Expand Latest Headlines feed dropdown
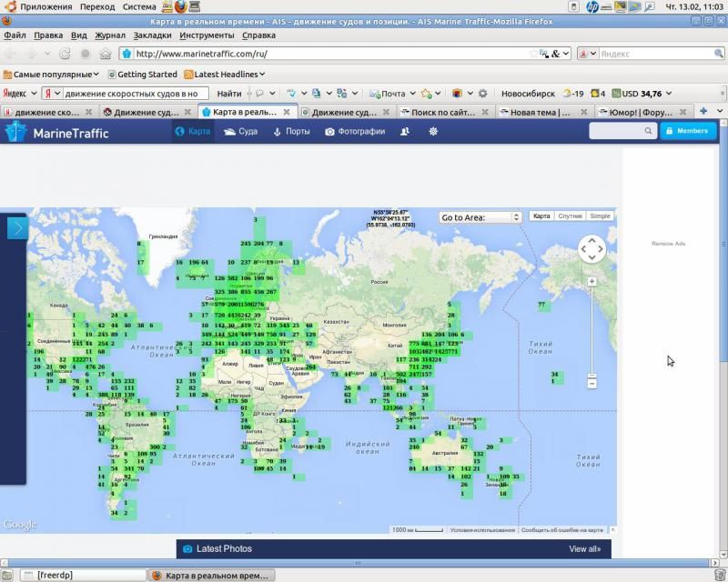This screenshot has width=728, height=582. pyautogui.click(x=224, y=75)
